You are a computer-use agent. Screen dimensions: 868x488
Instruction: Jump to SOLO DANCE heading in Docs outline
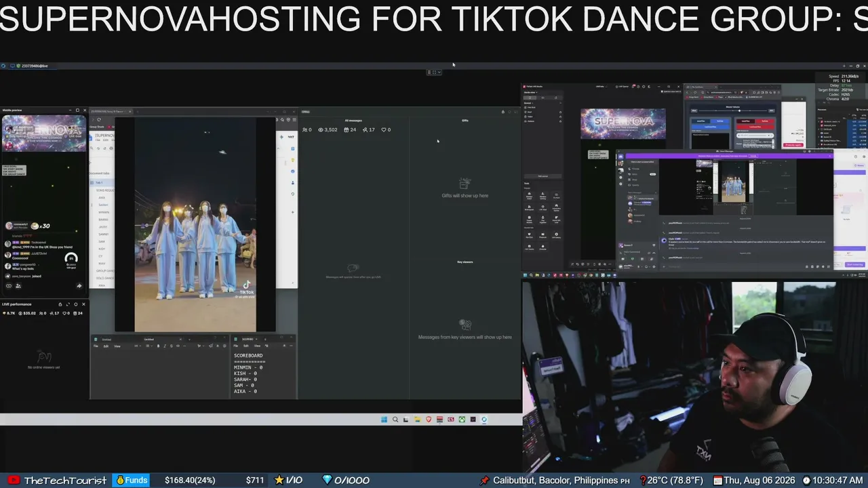click(105, 279)
